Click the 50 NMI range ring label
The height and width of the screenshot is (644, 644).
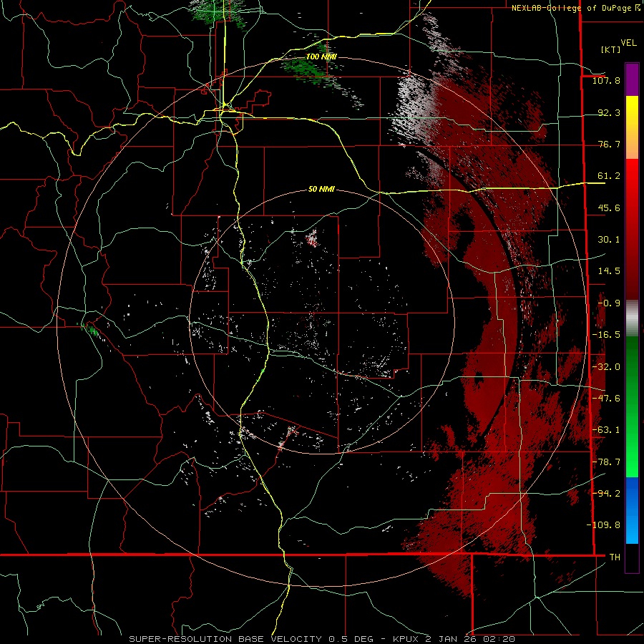(321, 190)
